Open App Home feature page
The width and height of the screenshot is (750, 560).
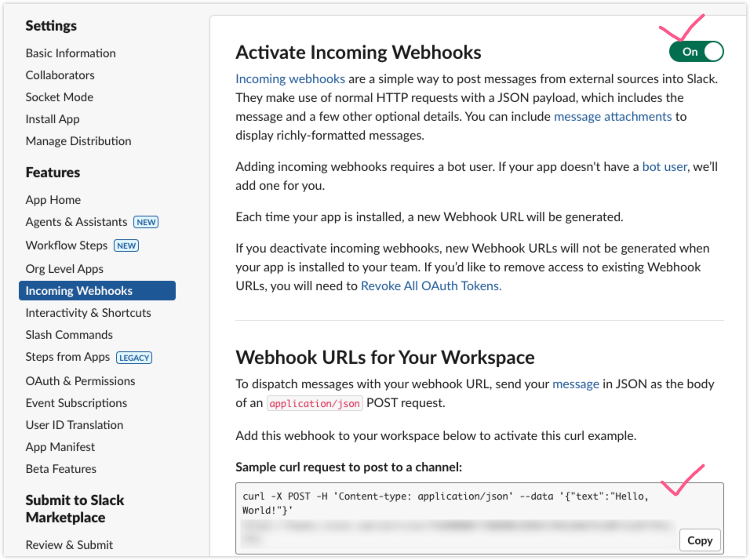[53, 200]
